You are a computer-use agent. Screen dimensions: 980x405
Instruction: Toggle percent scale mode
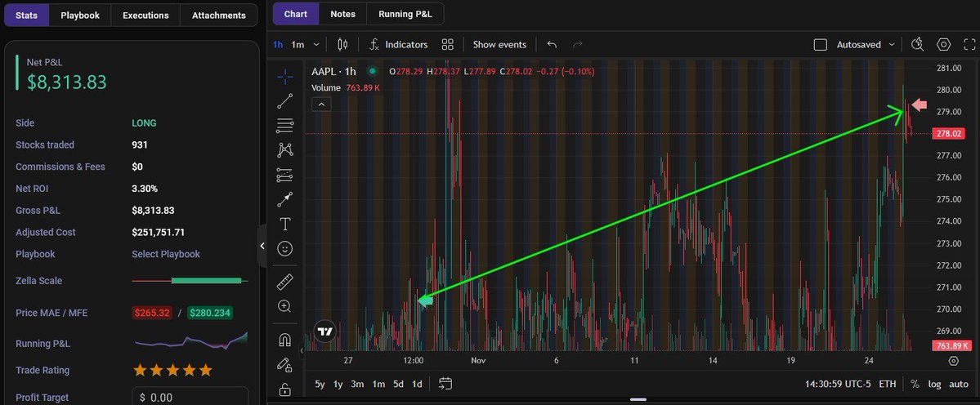915,385
